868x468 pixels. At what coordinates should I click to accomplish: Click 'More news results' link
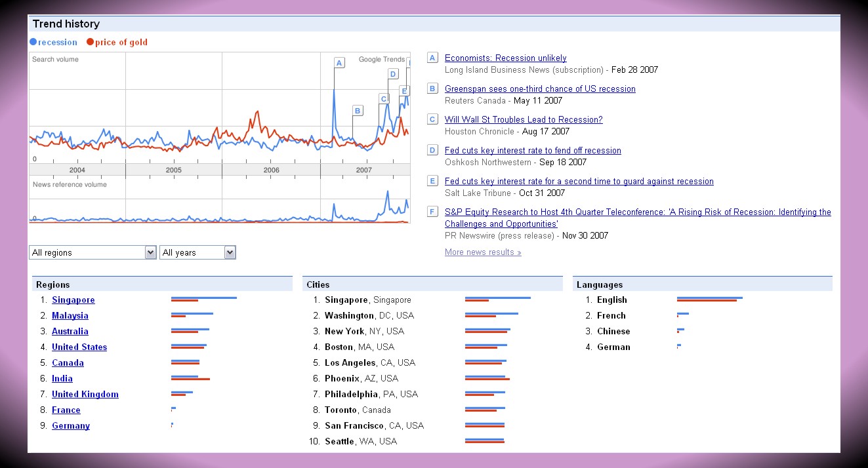(482, 252)
